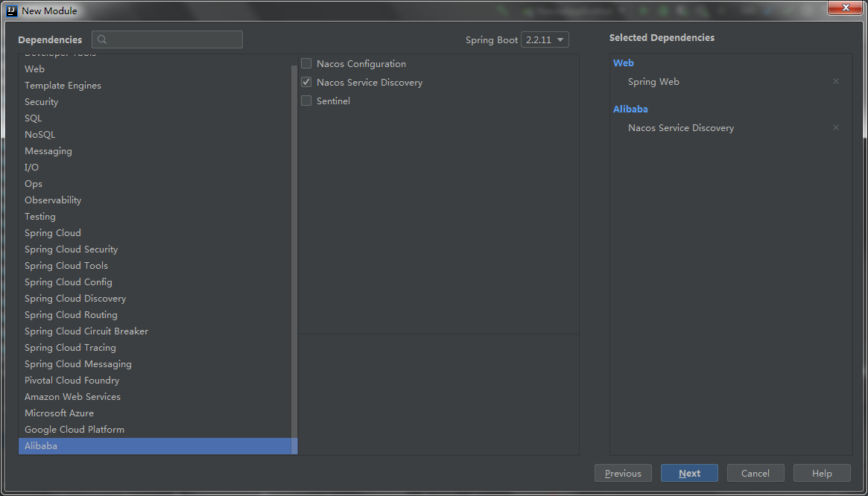Open the Spring Boot version dropdown
Screen dimensions: 868x496
(x=545, y=40)
